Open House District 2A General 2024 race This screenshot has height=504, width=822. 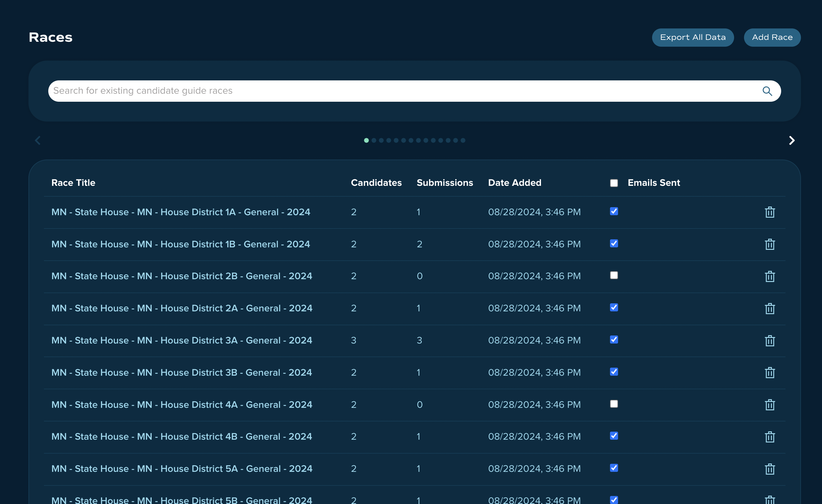pyautogui.click(x=182, y=308)
